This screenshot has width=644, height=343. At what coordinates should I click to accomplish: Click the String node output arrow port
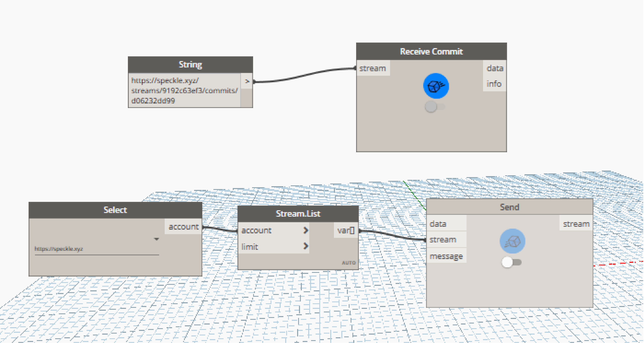pyautogui.click(x=247, y=81)
